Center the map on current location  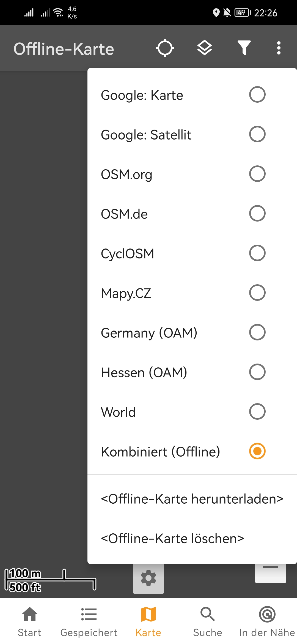coord(165,48)
